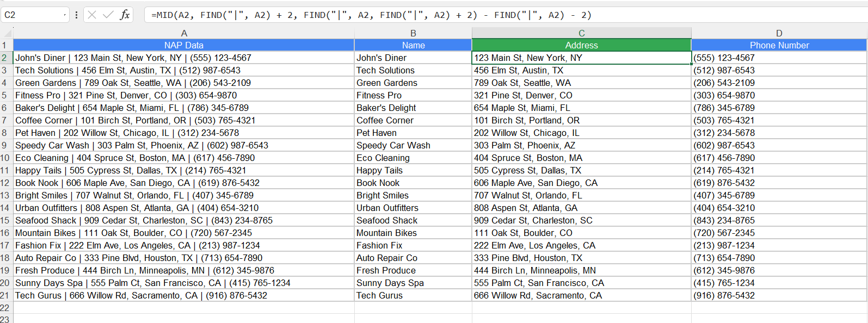Select "Auto Repair Co" in the Name column
The image size is (868, 323).
(x=413, y=258)
